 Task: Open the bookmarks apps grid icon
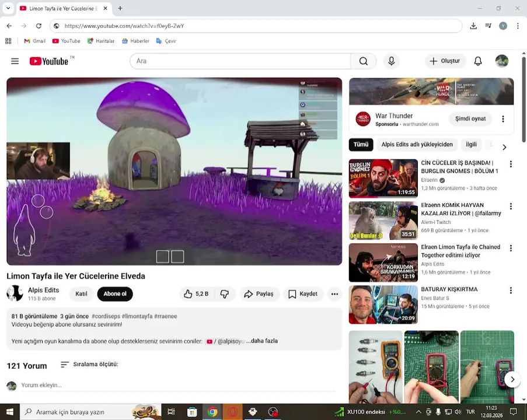click(8, 41)
